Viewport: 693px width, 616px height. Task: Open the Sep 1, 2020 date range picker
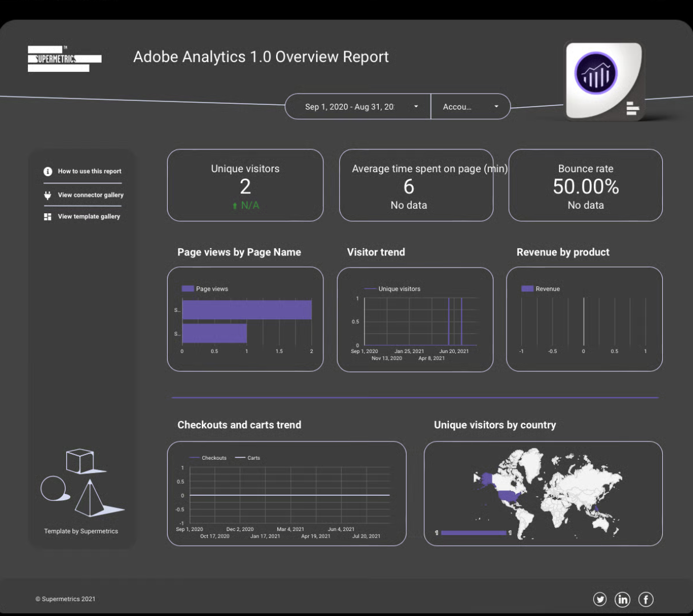[x=349, y=107]
